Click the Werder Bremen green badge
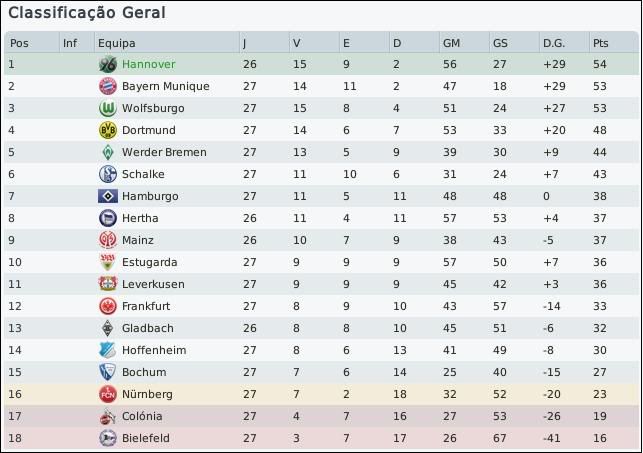The width and height of the screenshot is (643, 453). pyautogui.click(x=108, y=152)
